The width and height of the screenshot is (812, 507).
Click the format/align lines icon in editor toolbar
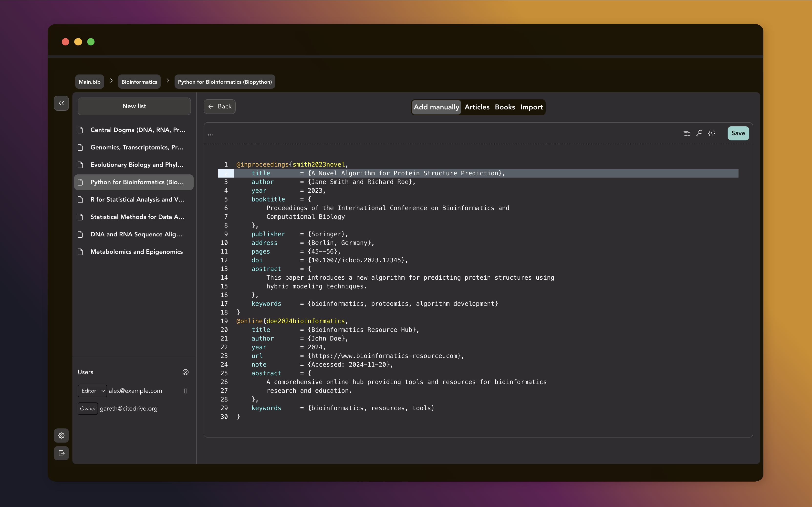point(687,133)
